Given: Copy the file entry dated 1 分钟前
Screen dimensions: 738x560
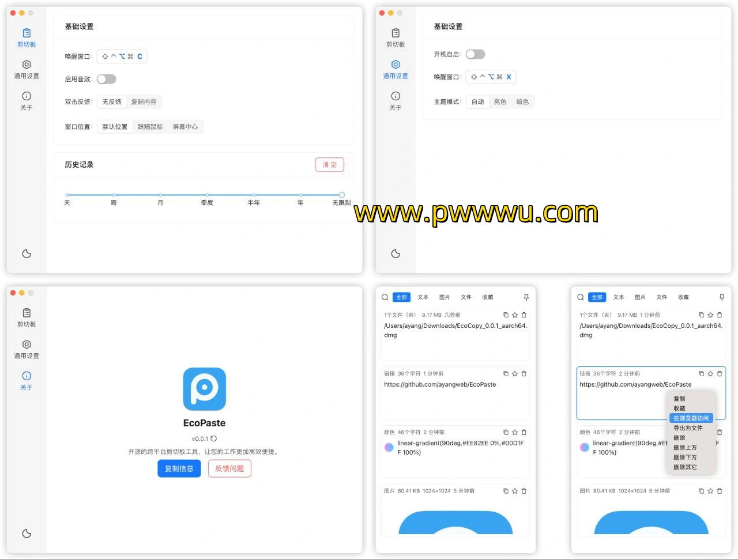Looking at the screenshot, I should pos(701,315).
